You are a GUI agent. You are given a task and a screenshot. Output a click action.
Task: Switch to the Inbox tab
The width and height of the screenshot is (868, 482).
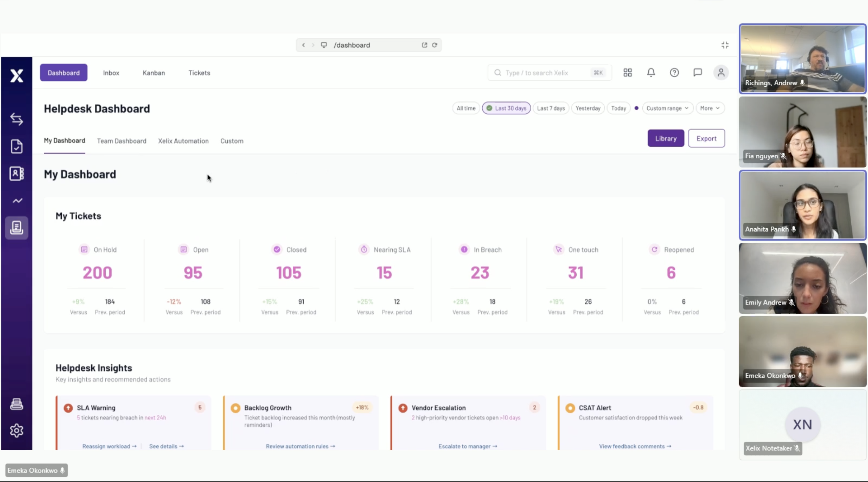111,73
